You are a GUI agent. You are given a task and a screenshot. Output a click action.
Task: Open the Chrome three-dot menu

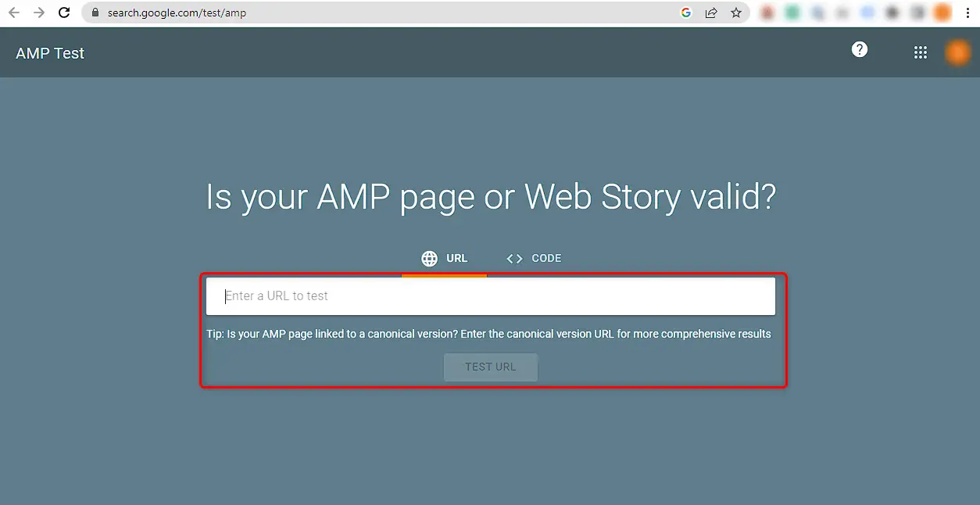[967, 13]
